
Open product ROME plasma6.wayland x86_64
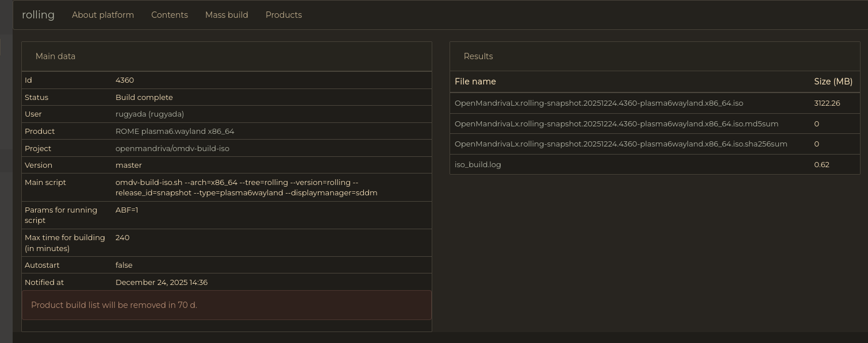[175, 132]
